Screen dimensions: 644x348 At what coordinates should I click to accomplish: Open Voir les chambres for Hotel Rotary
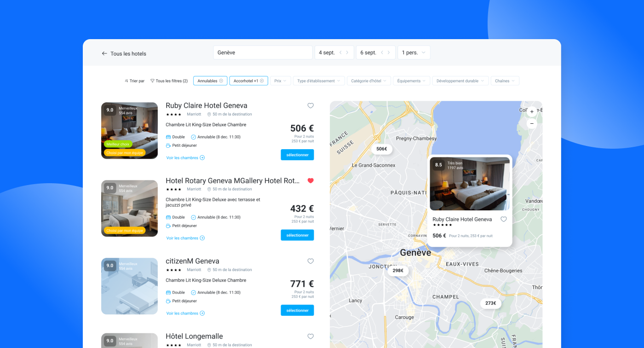[x=185, y=238]
